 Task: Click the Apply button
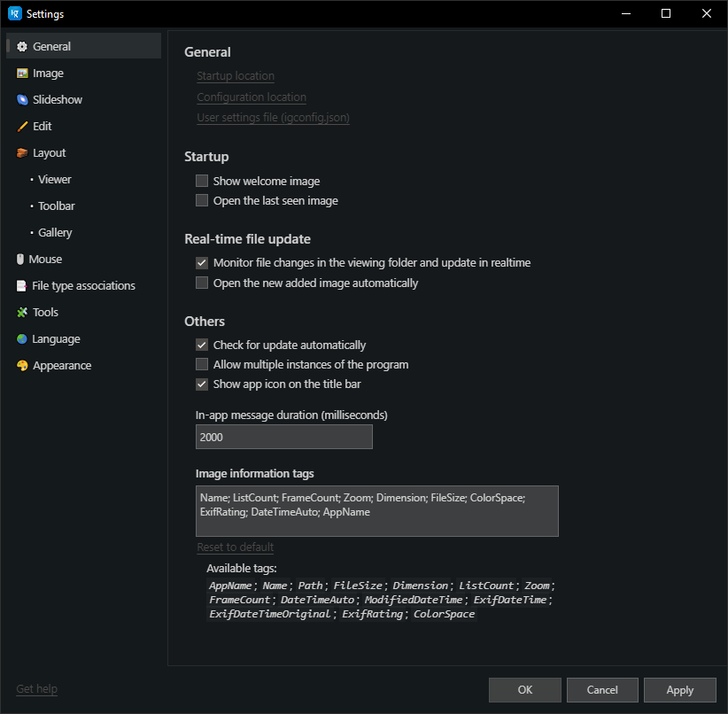(679, 690)
